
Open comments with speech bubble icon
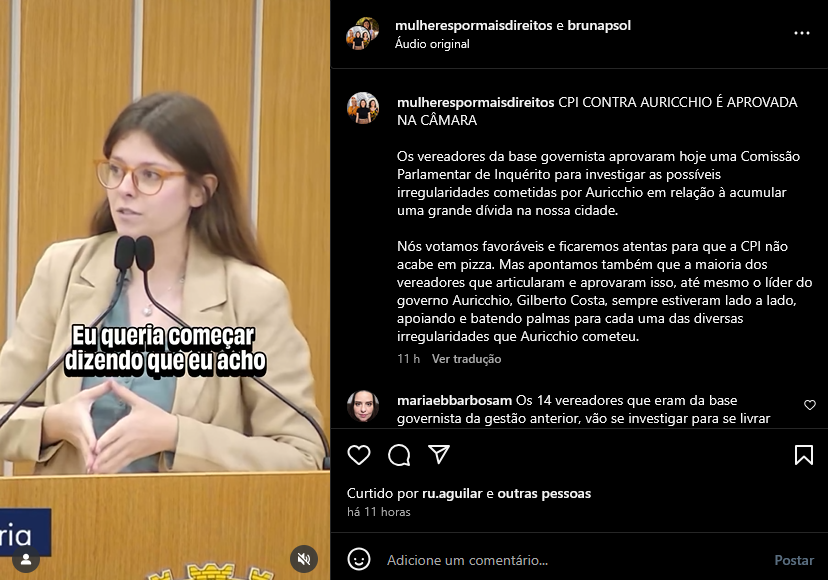click(399, 455)
